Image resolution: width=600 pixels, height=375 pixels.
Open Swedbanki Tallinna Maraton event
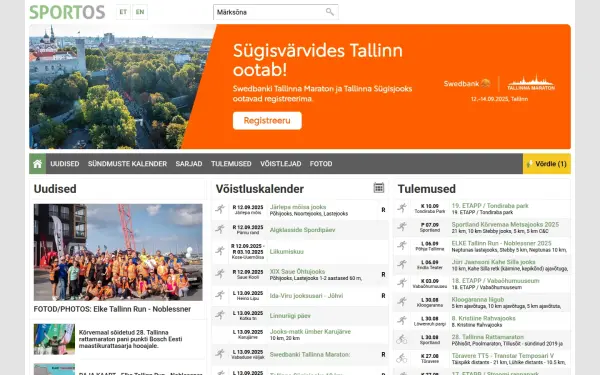point(310,355)
